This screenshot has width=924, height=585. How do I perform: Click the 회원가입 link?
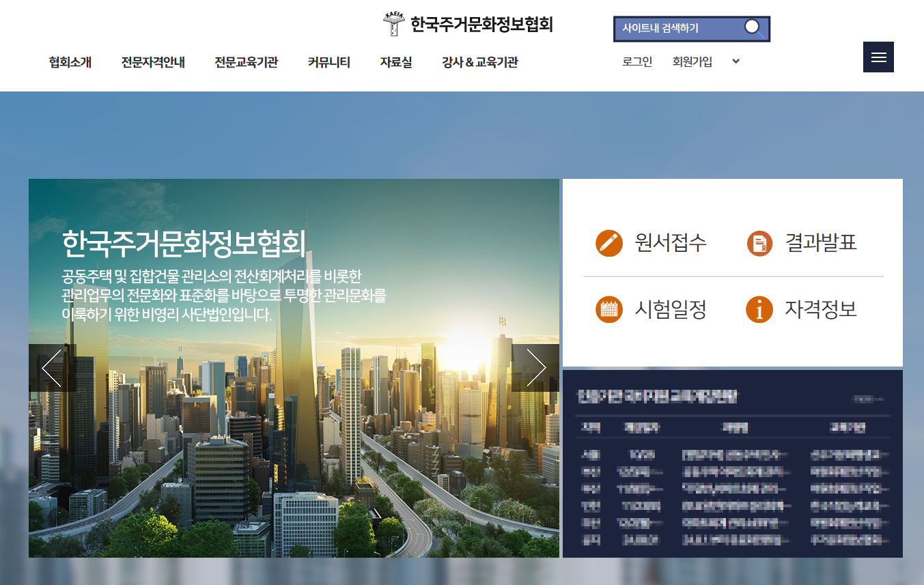(x=692, y=62)
